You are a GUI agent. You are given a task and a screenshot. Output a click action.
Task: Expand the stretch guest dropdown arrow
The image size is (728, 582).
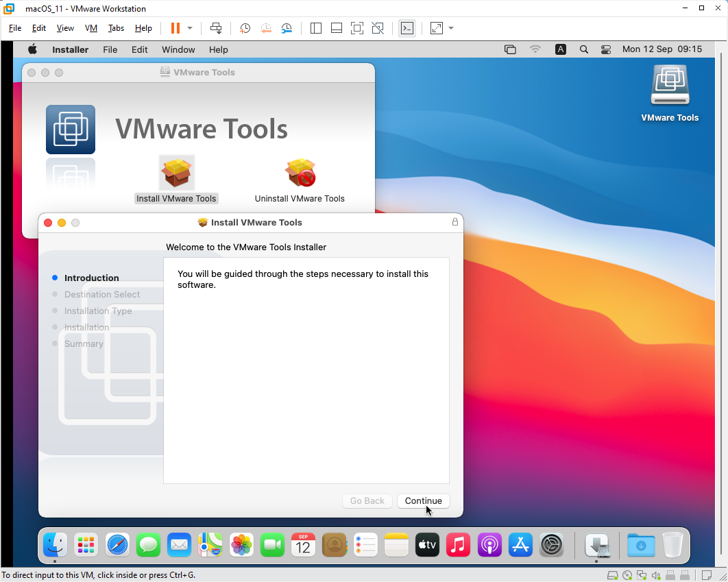pyautogui.click(x=451, y=28)
